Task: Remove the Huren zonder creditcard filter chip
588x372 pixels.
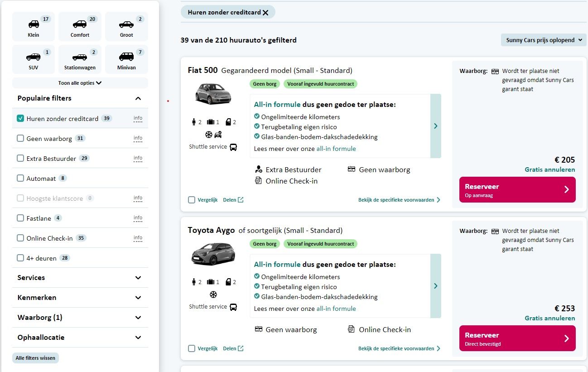Action: (x=265, y=13)
